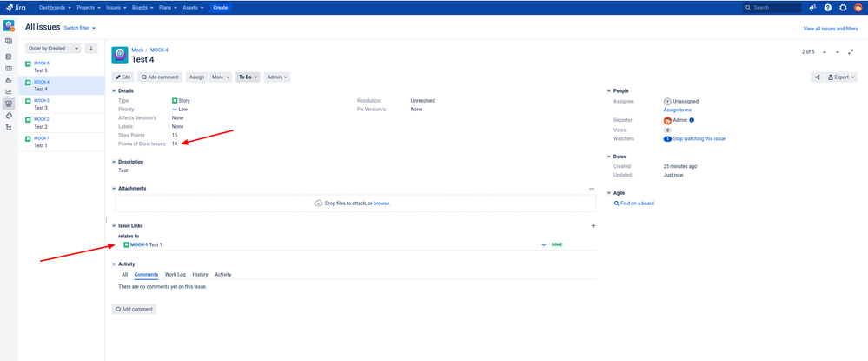Image resolution: width=868 pixels, height=361 pixels.
Task: Switch to the History tab
Action: tap(201, 275)
